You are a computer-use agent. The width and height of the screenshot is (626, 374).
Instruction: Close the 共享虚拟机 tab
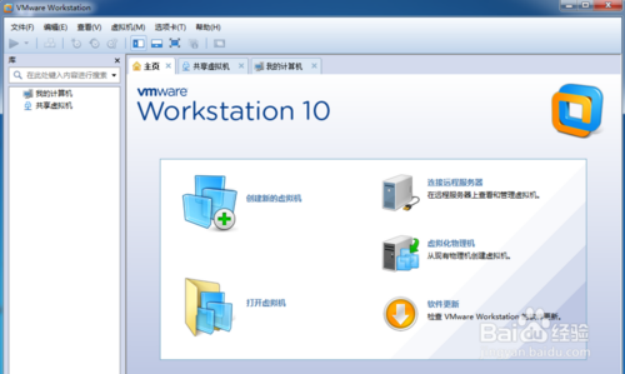(241, 66)
